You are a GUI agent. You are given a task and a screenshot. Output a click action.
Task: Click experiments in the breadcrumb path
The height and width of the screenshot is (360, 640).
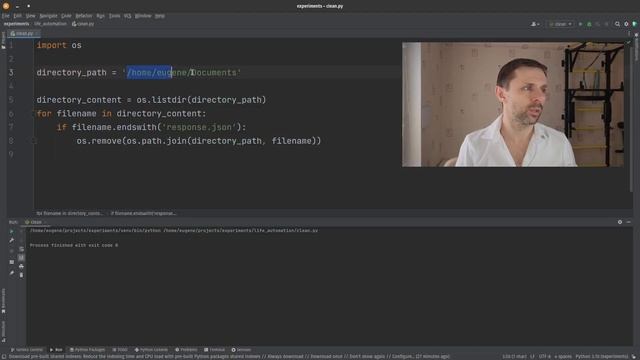click(x=16, y=24)
